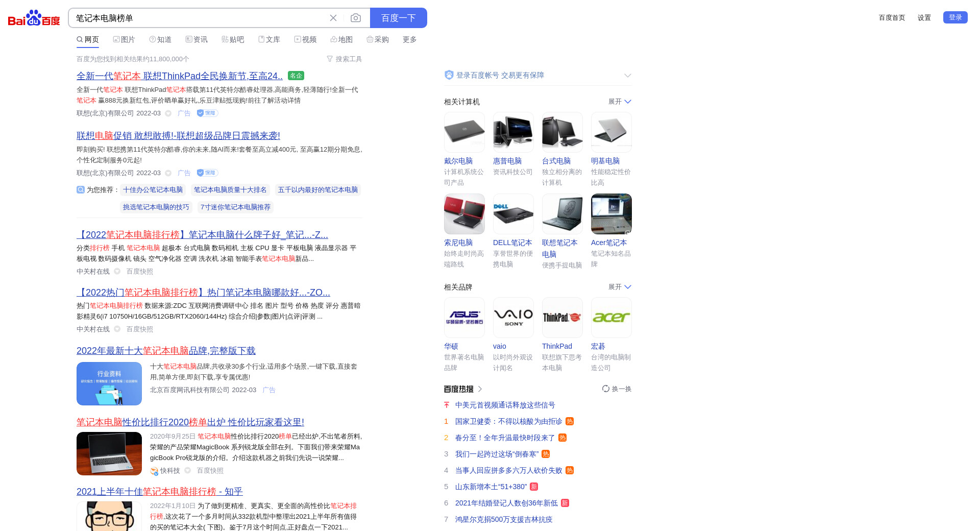Expand the 相关品牌 section
980x531 pixels.
620,287
